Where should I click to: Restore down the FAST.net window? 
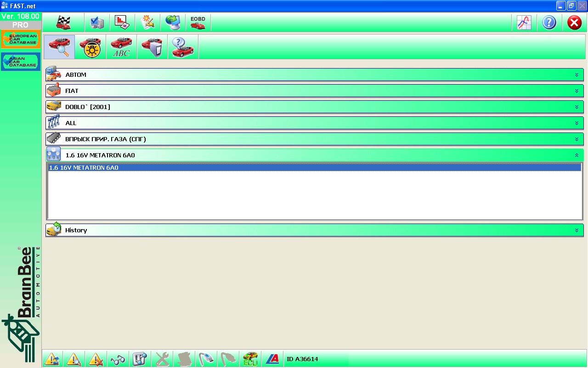coord(571,6)
